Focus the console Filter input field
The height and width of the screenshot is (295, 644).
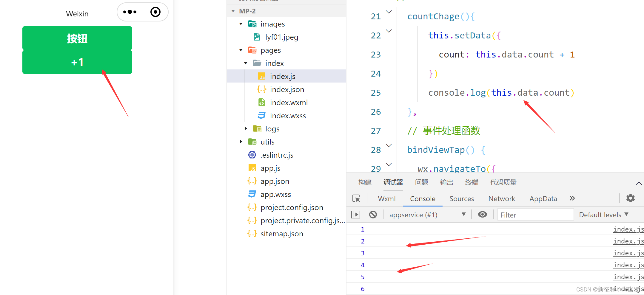[536, 215]
